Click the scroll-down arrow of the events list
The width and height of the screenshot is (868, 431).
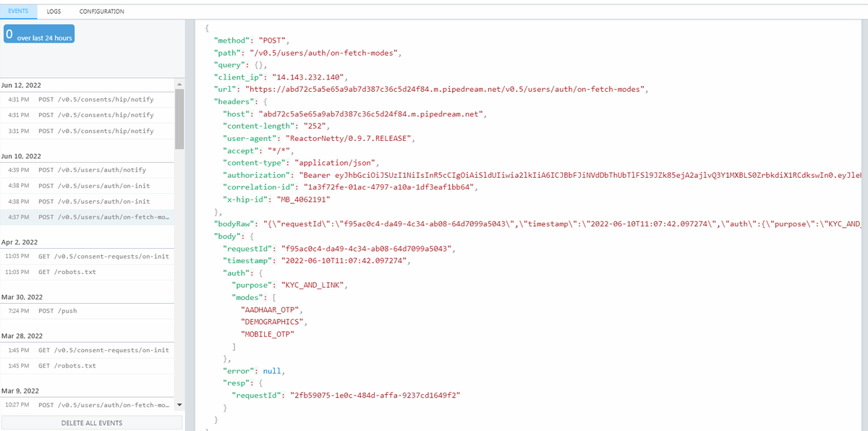pyautogui.click(x=179, y=405)
